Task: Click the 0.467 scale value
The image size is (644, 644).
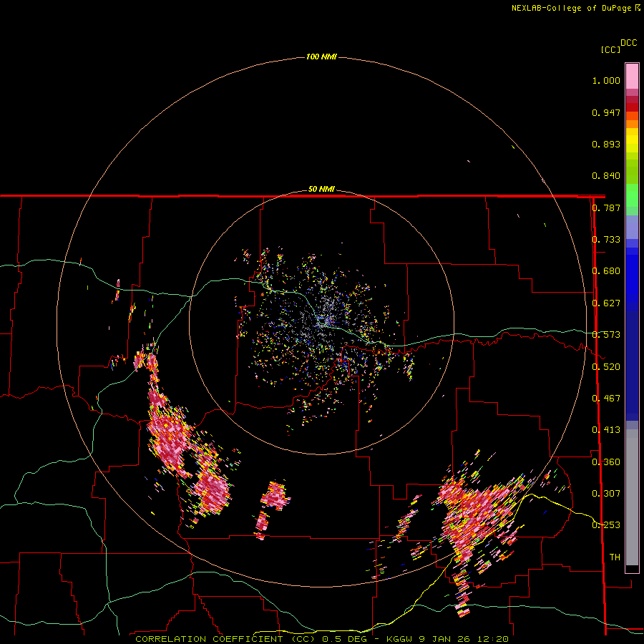Action: (606, 399)
